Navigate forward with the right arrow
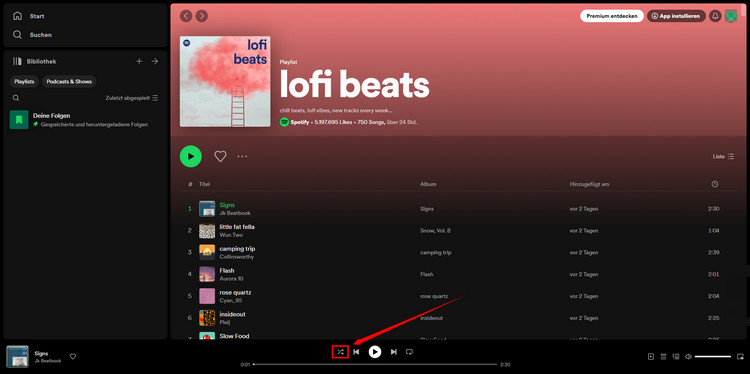 [202, 16]
